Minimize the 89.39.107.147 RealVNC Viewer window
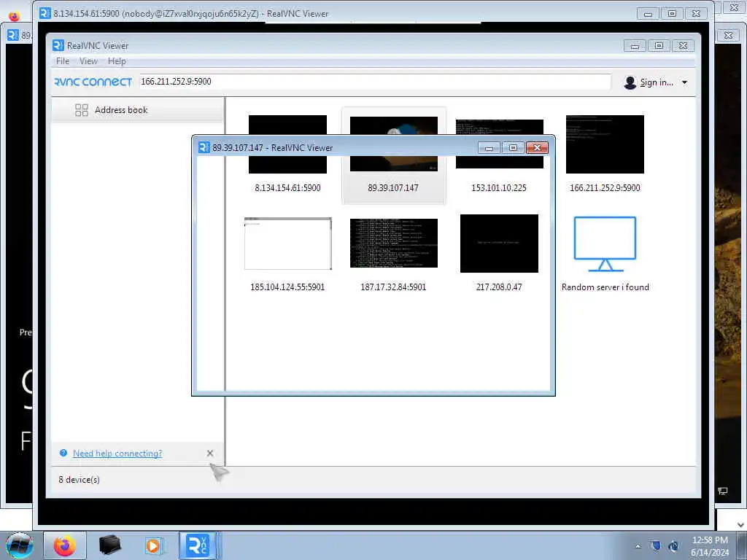This screenshot has width=747, height=560. (489, 147)
